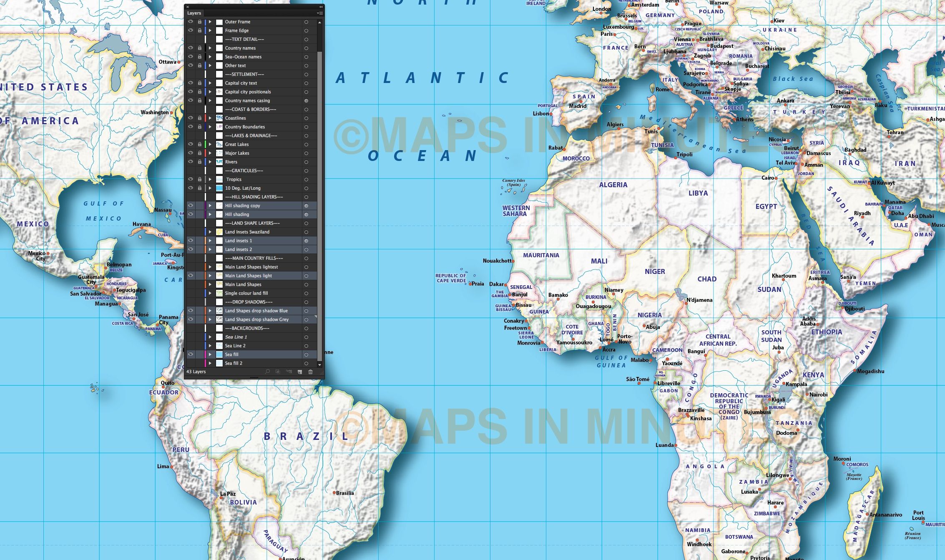Click target circle for Coastlines layer
This screenshot has height=560, width=945.
click(307, 118)
